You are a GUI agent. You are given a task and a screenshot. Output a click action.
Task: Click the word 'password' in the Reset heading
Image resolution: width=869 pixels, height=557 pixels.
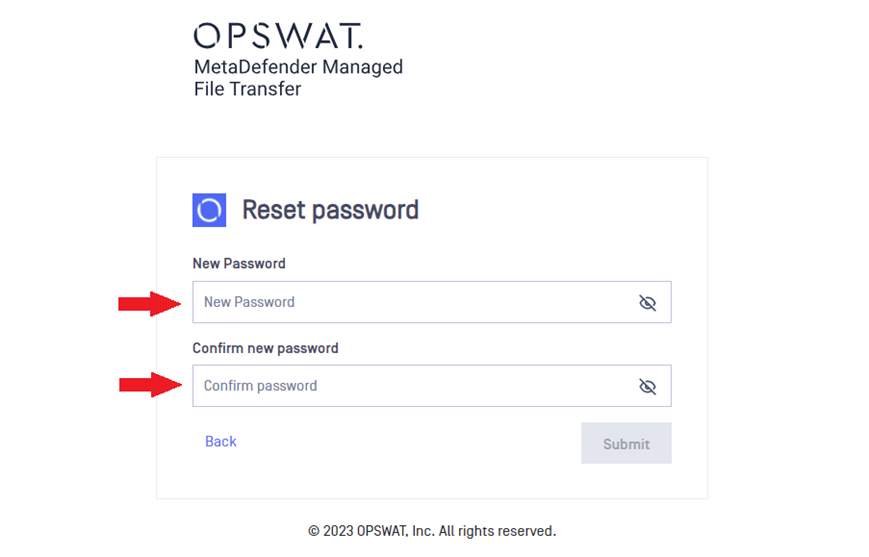(x=365, y=211)
